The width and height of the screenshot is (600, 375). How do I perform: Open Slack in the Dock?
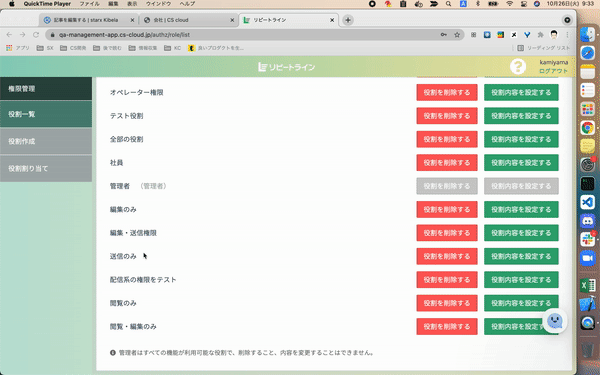[587, 239]
